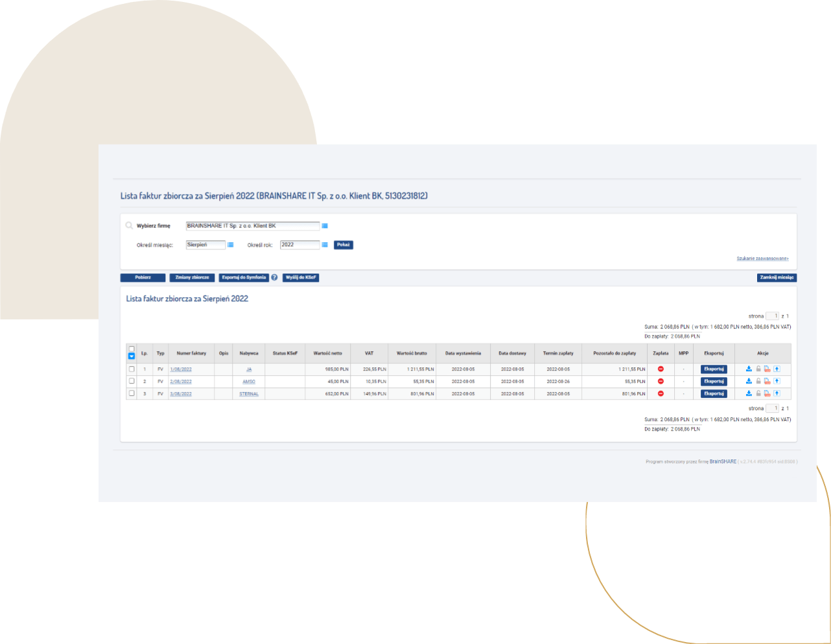
Task: Open the buyer link AMSO
Action: (249, 382)
